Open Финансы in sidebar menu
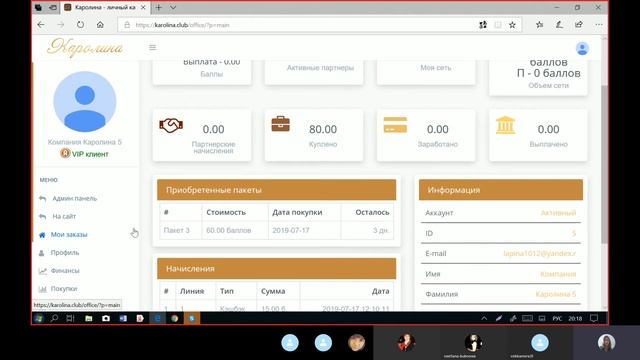This screenshot has width=640, height=360. (x=65, y=271)
